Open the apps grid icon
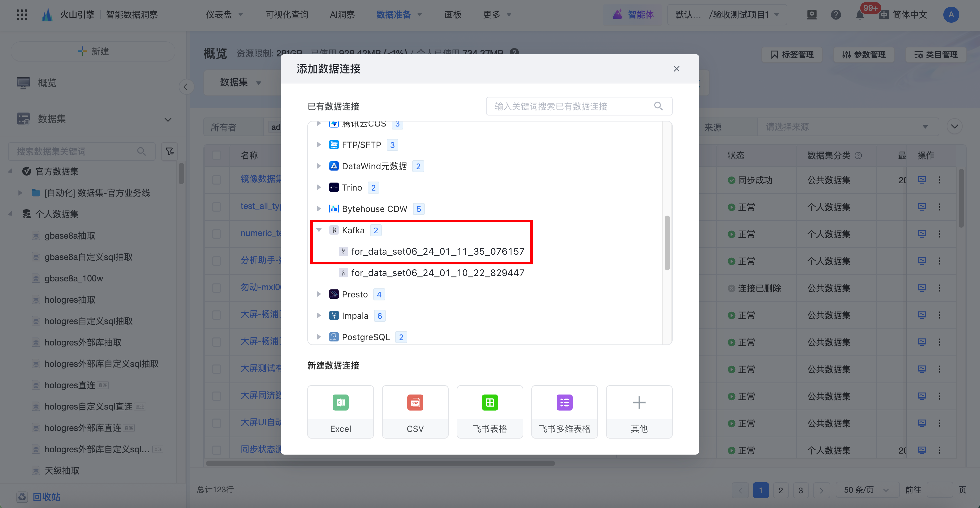Viewport: 980px width, 508px height. 22,15
